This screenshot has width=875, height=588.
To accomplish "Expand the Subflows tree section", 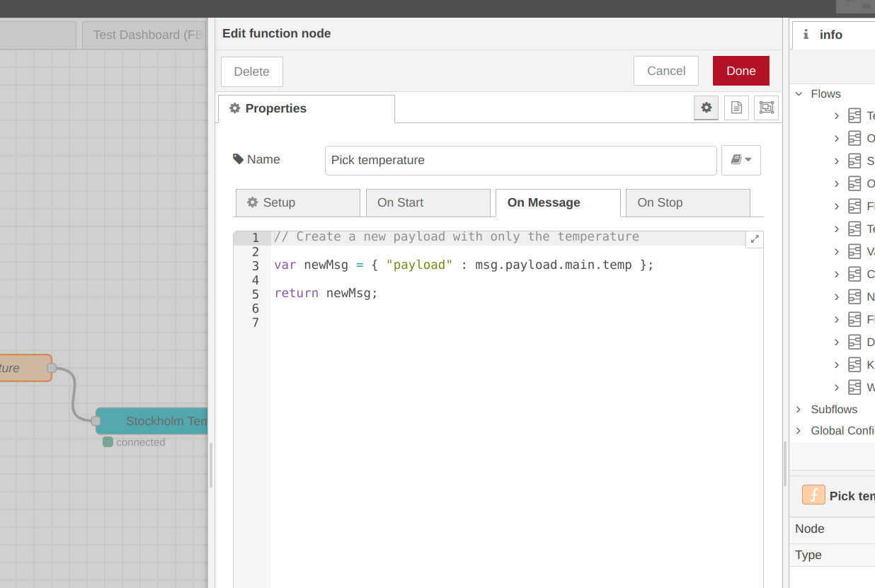I will pyautogui.click(x=799, y=409).
